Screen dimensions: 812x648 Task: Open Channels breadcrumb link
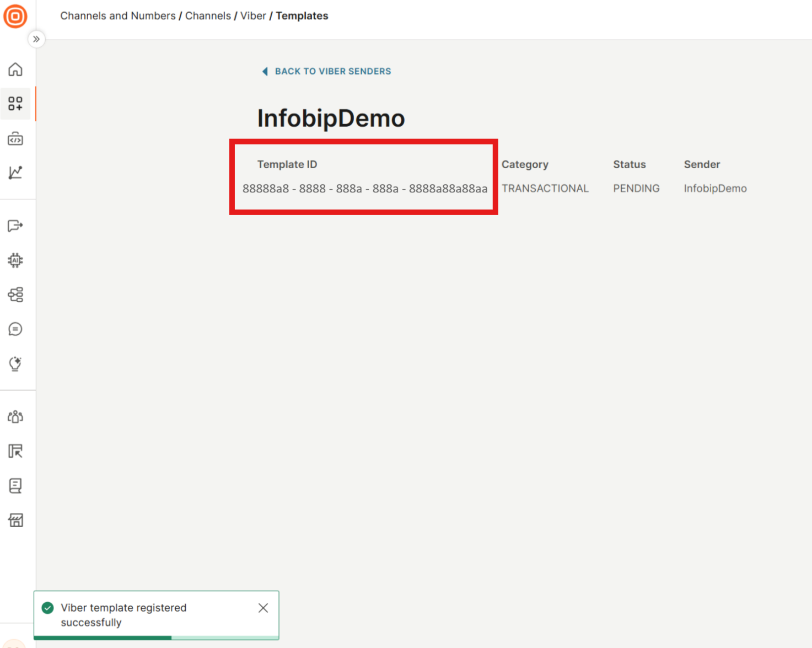(x=208, y=16)
